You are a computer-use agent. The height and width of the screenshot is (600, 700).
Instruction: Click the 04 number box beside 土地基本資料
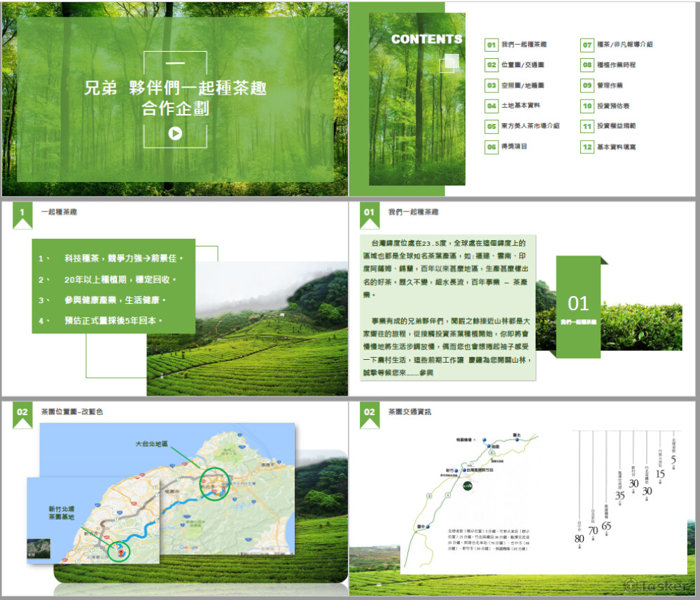(491, 106)
